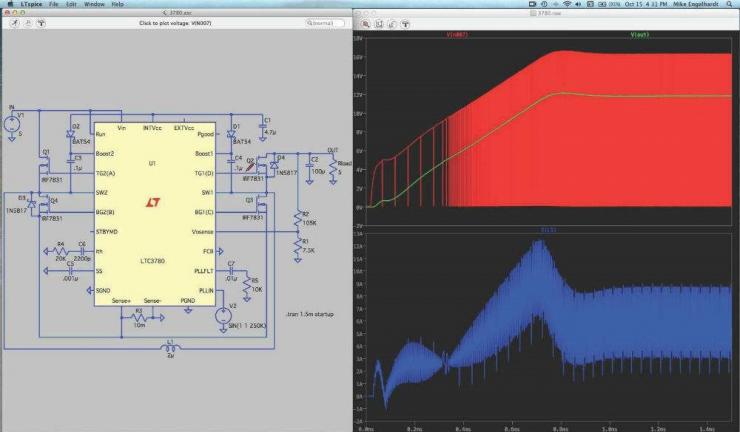Click the Wi-Fi status icon

pos(566,5)
